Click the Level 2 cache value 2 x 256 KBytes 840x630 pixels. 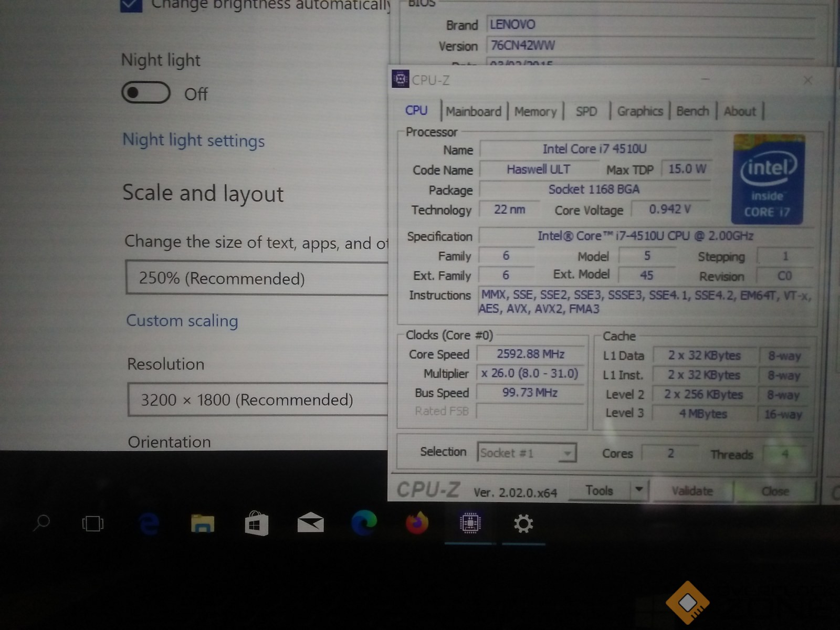(x=703, y=394)
